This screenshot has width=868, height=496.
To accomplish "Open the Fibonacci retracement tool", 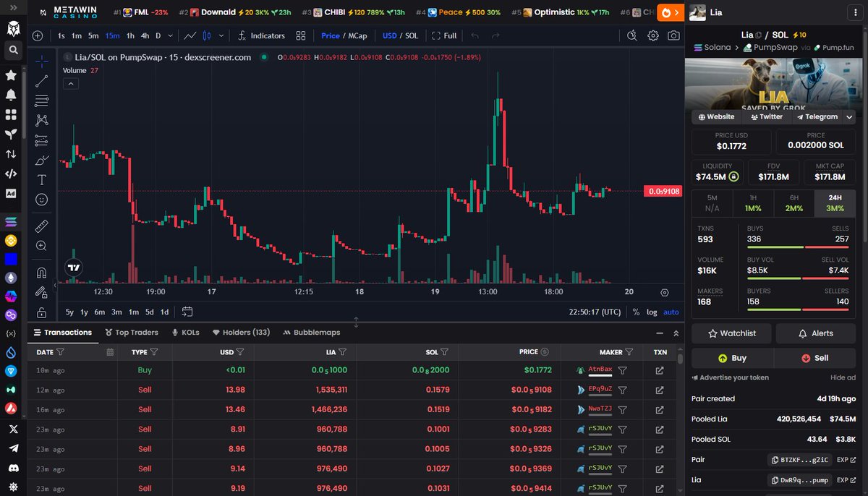I will click(x=42, y=101).
